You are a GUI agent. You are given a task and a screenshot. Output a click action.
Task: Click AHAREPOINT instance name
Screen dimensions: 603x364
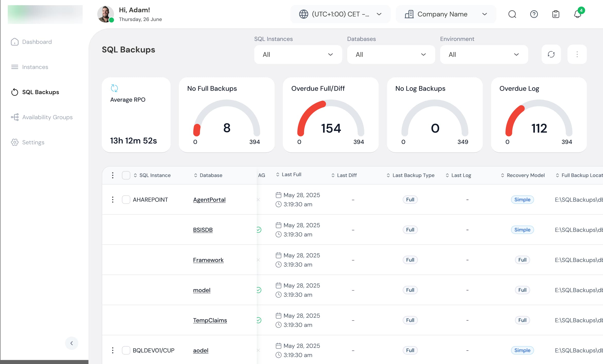point(150,200)
